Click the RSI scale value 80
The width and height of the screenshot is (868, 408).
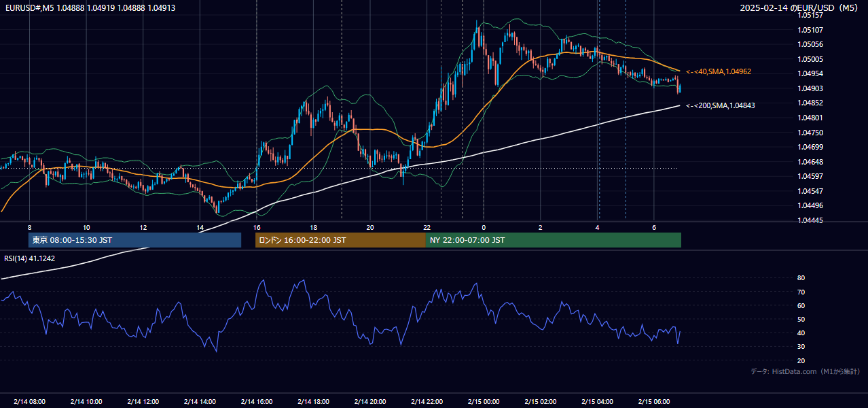(801, 278)
